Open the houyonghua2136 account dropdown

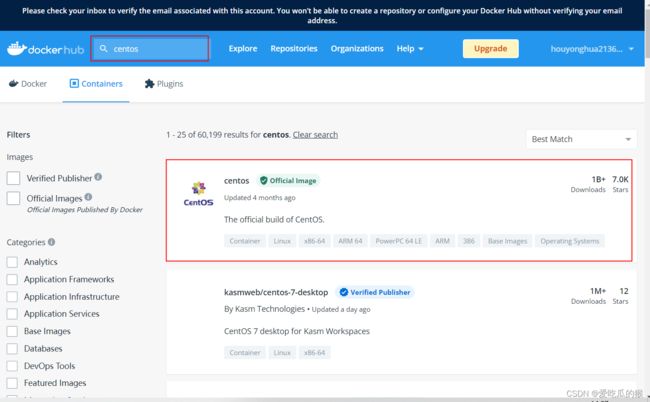(x=592, y=49)
